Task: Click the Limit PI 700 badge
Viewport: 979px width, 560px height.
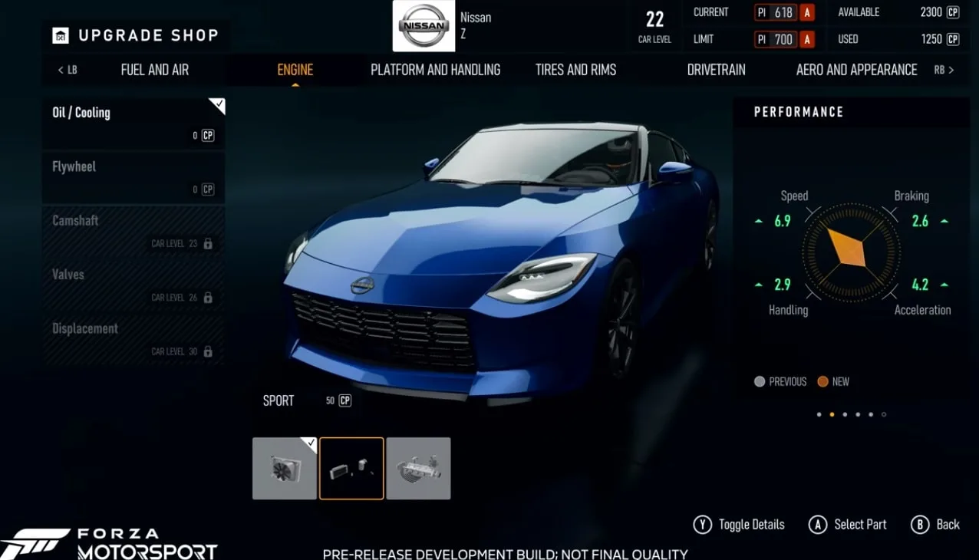Action: tap(784, 39)
